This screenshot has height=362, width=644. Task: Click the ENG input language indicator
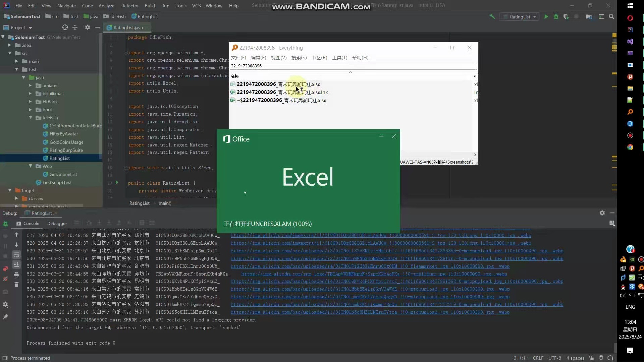[x=630, y=307]
